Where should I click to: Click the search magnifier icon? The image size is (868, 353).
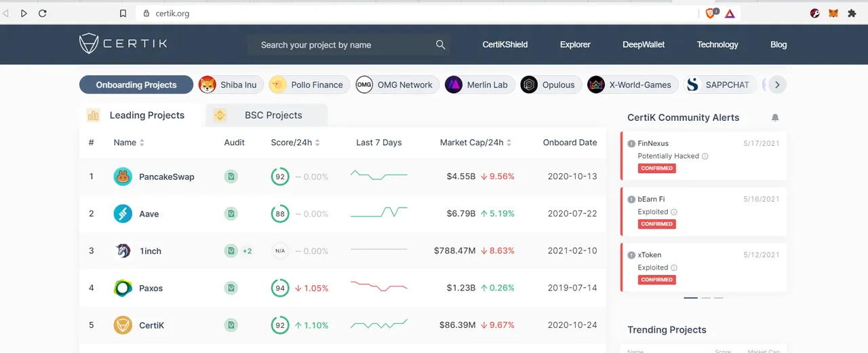pyautogui.click(x=441, y=45)
